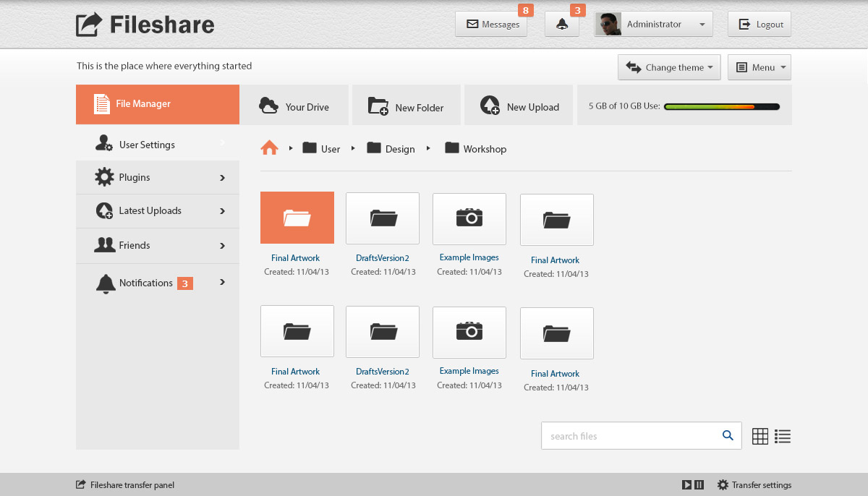868x496 pixels.
Task: Switch to grid view layout
Action: 759,436
